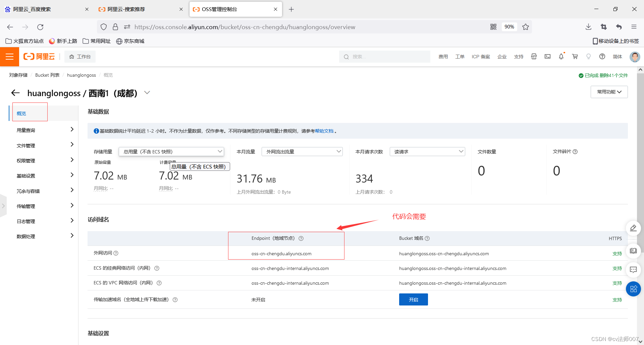Open 费用 in top navigation
Screen dimensions: 644x345
click(443, 57)
